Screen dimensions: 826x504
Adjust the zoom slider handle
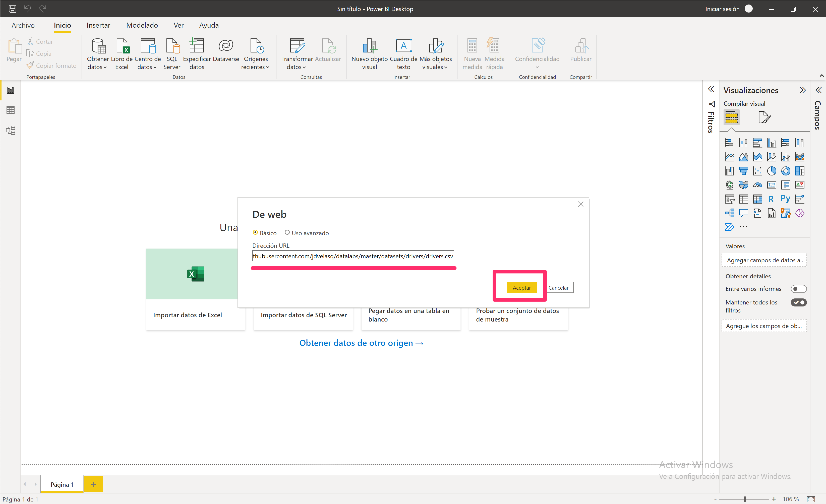click(x=745, y=499)
